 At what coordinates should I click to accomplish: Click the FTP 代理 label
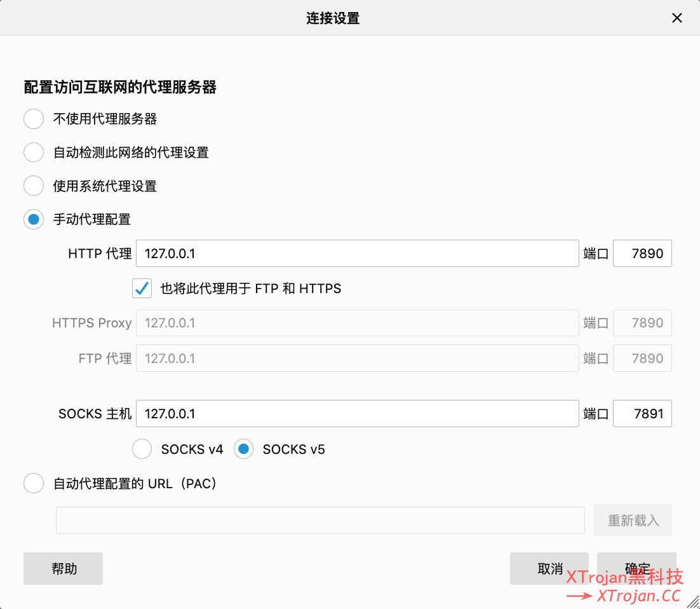pyautogui.click(x=105, y=359)
